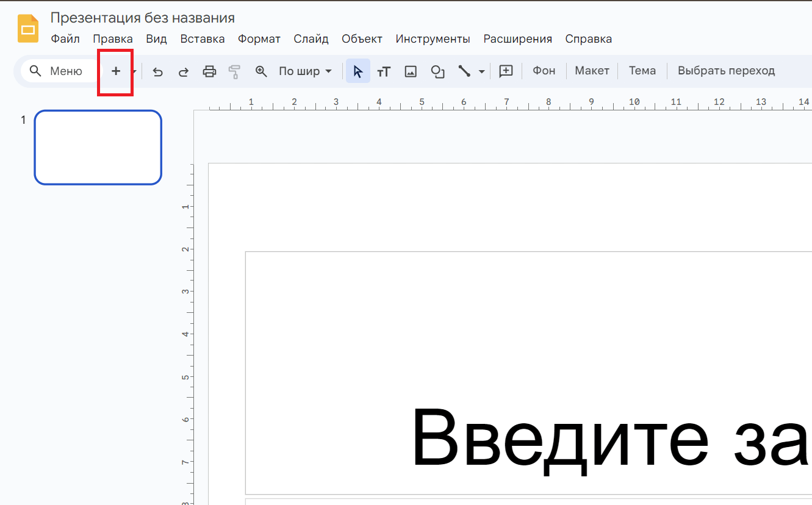Click the redo icon
This screenshot has width=812, height=505.
coord(183,71)
